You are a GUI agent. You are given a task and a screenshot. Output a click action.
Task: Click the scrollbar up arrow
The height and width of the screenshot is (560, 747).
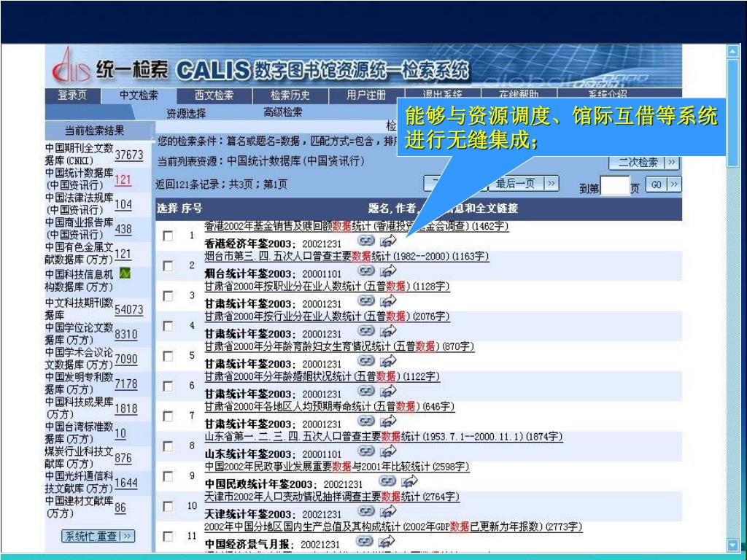(732, 51)
